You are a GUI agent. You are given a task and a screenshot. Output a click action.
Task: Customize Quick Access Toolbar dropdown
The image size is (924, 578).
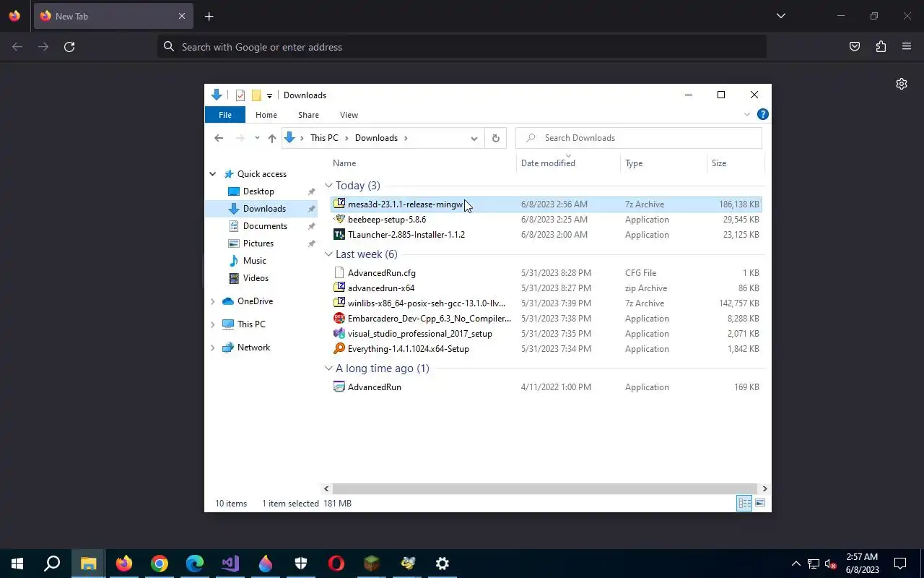click(269, 95)
